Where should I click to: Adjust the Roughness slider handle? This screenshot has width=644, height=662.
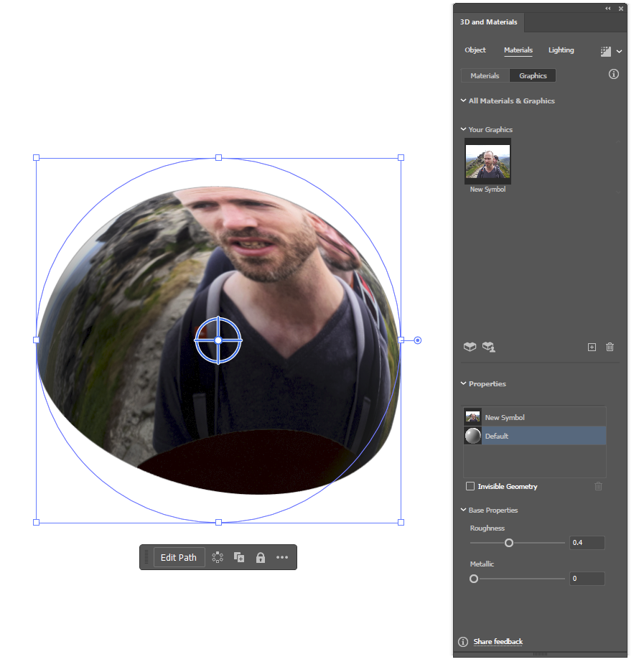click(509, 543)
